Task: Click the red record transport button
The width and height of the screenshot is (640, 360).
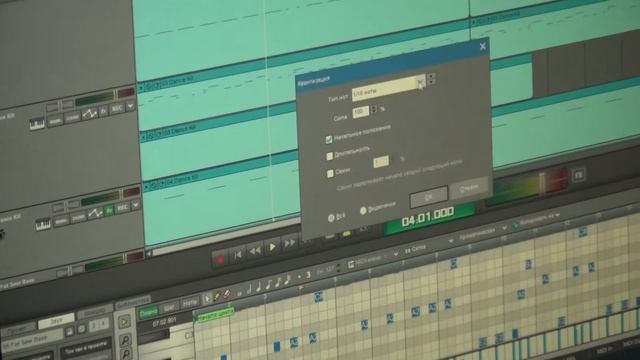Action: (x=220, y=259)
